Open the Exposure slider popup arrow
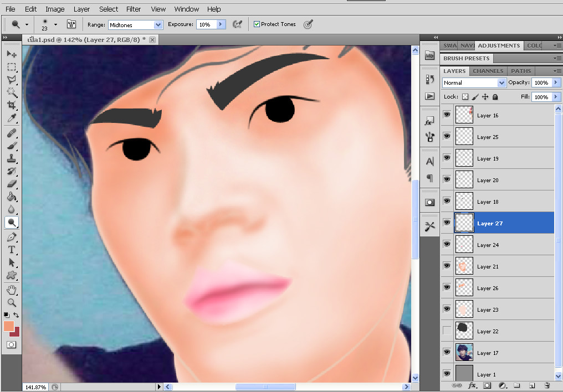This screenshot has height=392, width=563. click(x=221, y=24)
